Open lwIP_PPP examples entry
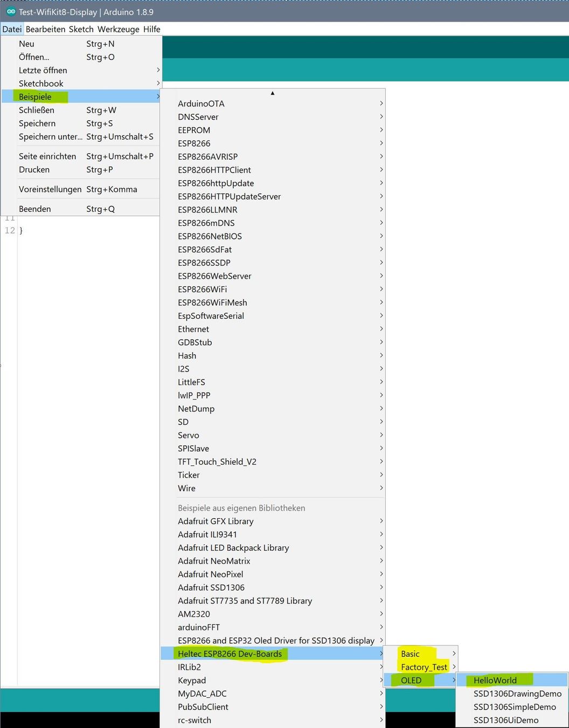This screenshot has width=569, height=728. coord(273,395)
